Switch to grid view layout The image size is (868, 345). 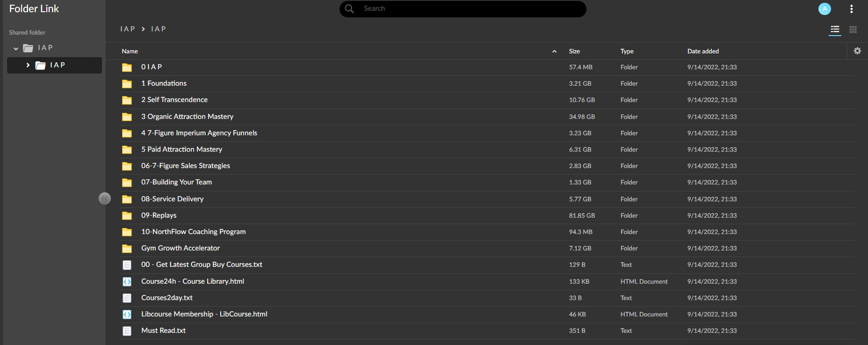click(x=853, y=29)
